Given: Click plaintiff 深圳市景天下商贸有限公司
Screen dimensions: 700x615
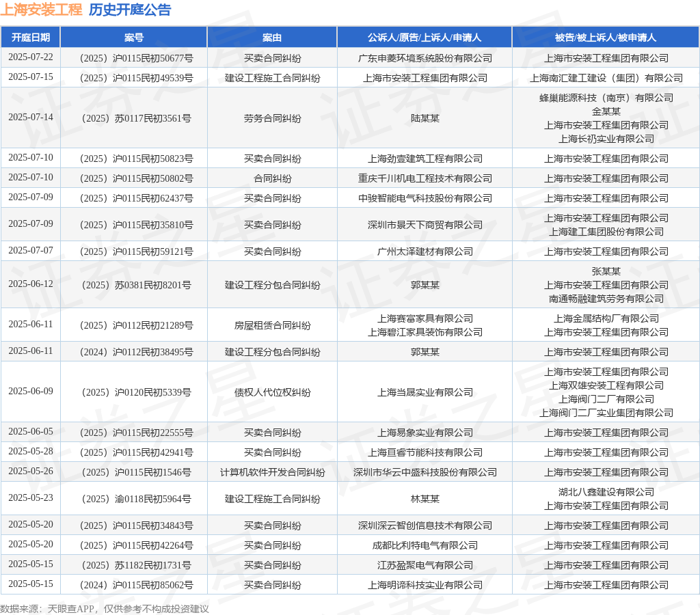Looking at the screenshot, I should point(425,225).
